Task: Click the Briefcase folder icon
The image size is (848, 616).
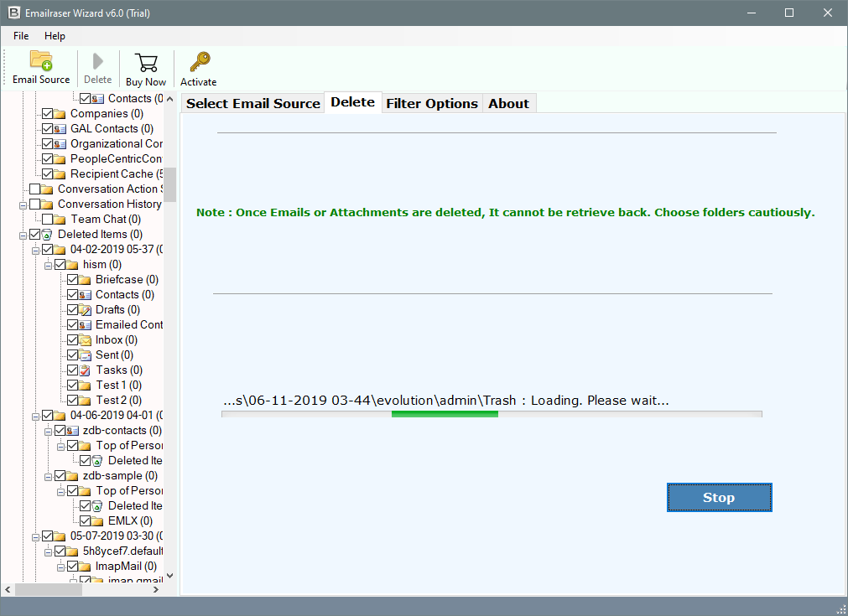Action: 85,280
